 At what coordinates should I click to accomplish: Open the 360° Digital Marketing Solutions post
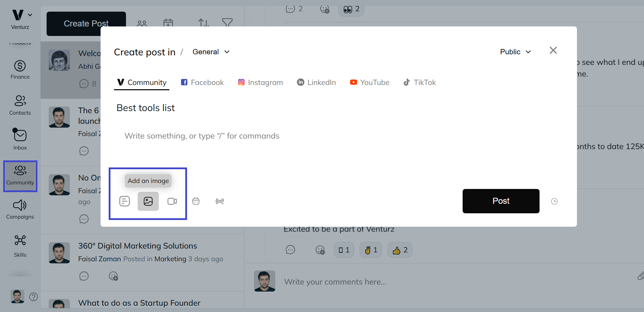[x=138, y=246]
